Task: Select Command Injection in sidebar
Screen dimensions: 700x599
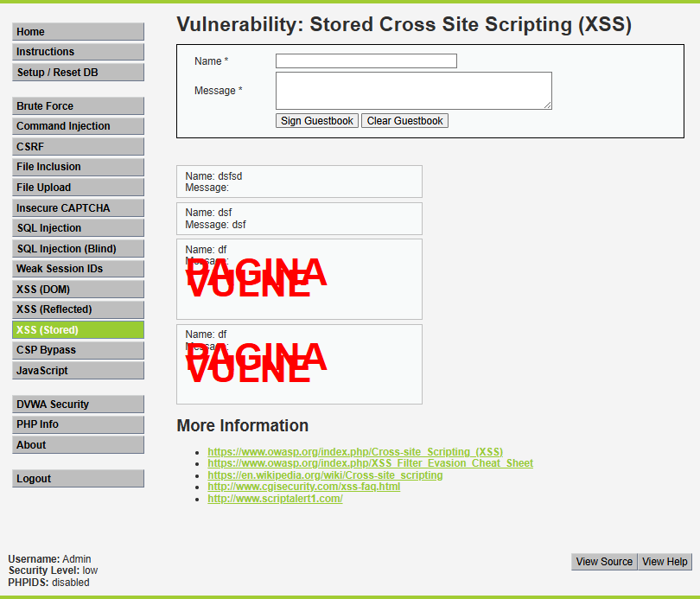Action: pos(78,126)
